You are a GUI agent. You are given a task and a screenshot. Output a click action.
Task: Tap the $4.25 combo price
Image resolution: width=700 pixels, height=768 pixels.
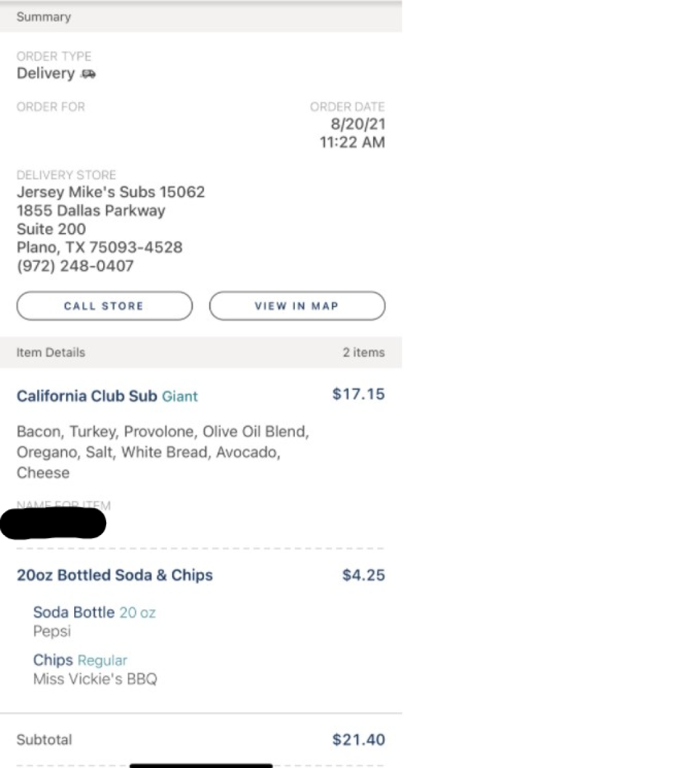363,575
